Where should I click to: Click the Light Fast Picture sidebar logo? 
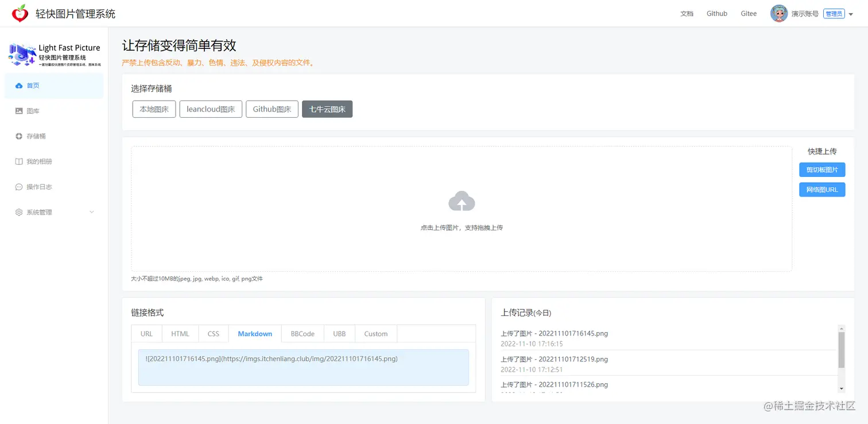click(55, 55)
